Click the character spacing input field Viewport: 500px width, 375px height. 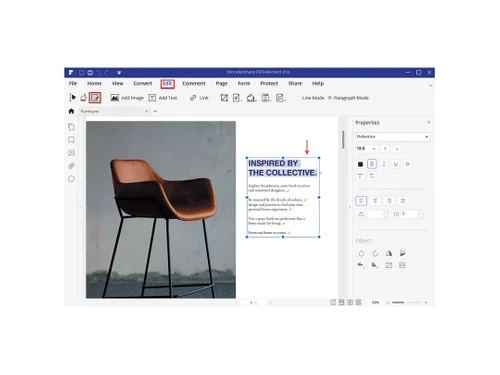[375, 214]
